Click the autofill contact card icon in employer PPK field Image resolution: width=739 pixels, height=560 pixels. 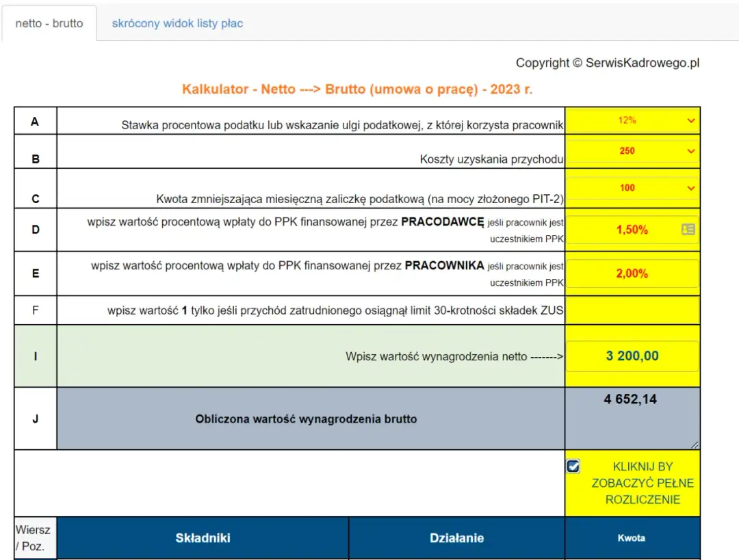click(688, 230)
